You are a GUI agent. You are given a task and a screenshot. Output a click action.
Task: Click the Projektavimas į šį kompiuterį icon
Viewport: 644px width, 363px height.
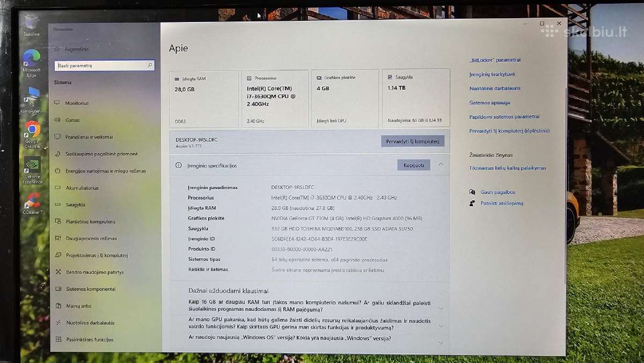pyautogui.click(x=58, y=255)
